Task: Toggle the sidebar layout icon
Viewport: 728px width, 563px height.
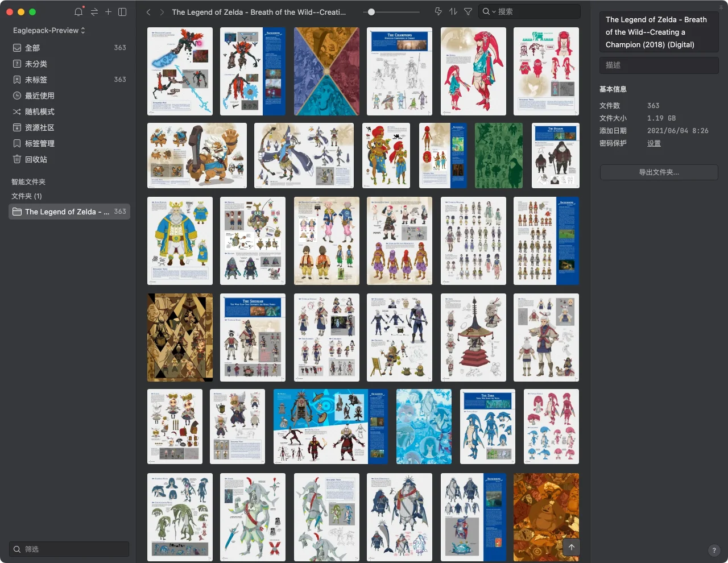Action: [122, 12]
